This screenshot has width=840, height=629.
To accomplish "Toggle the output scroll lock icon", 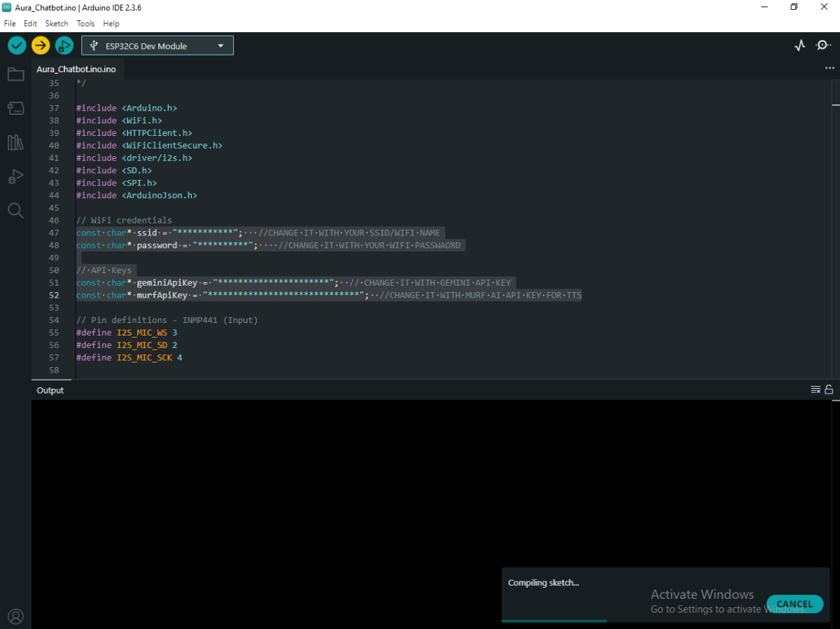I will coord(829,390).
